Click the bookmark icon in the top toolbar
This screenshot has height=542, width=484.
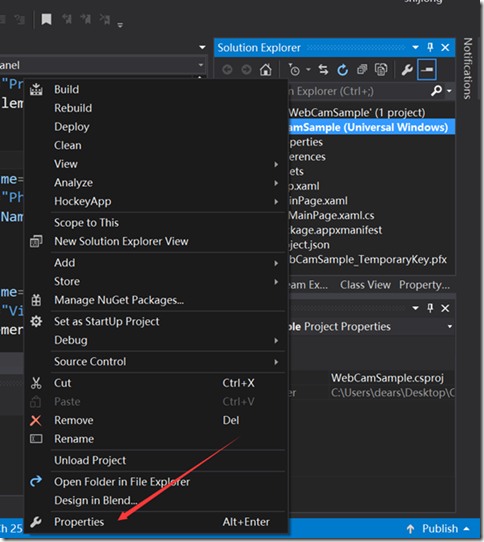46,19
